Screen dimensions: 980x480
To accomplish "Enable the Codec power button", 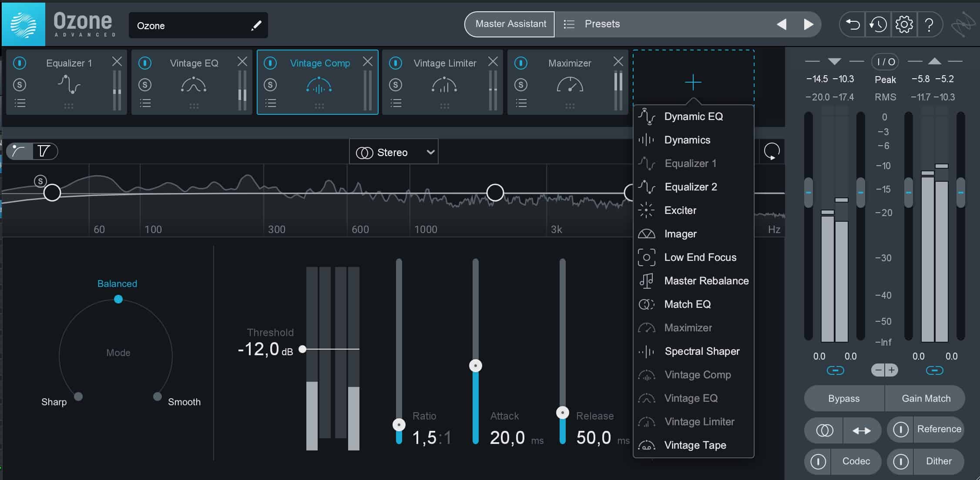I will click(x=818, y=461).
